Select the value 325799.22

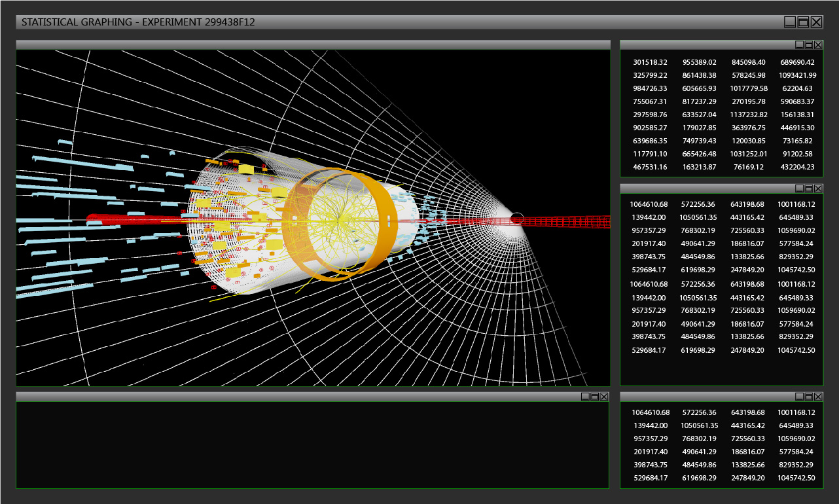click(x=651, y=75)
